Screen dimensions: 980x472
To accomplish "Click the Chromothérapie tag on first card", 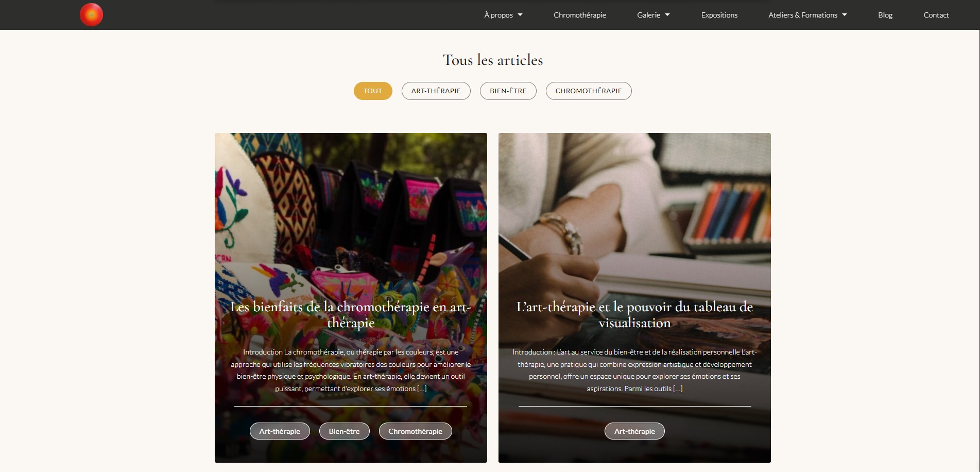I will pos(415,431).
